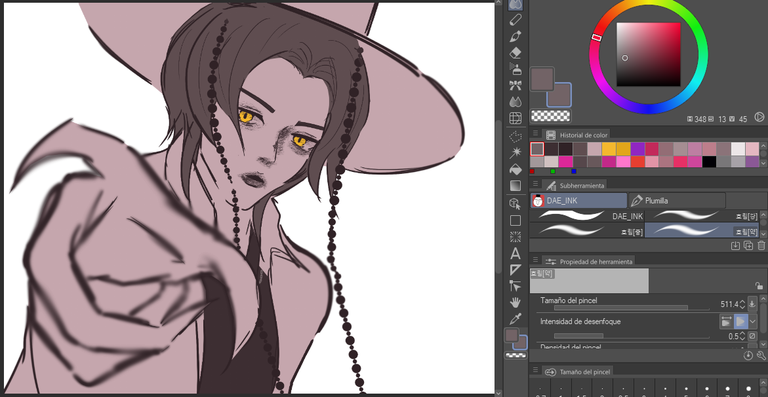Switch to the Plumilla subtool tab

tap(676, 200)
